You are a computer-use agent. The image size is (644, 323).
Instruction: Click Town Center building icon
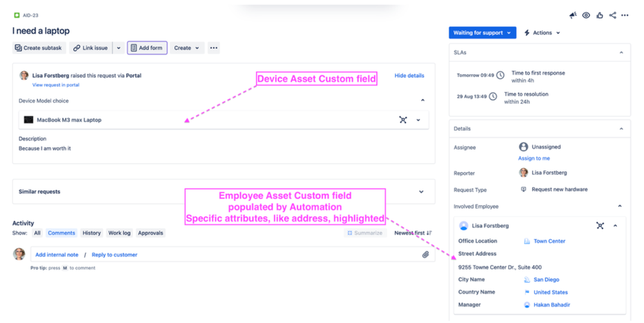527,241
